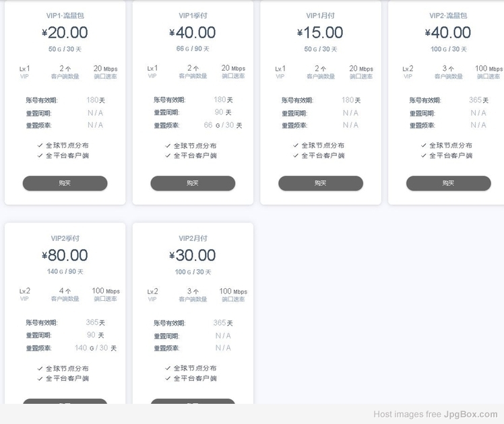Click the VIP1·流量包 plan title

tap(65, 15)
